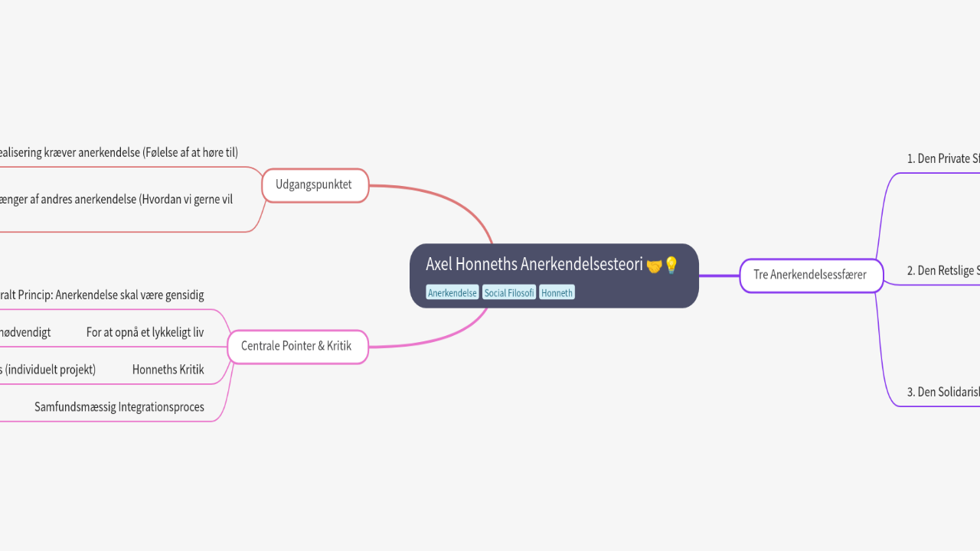Image resolution: width=980 pixels, height=551 pixels.
Task: Select the central Axel Honneths Anerkendelsesteori node
Action: click(534, 265)
